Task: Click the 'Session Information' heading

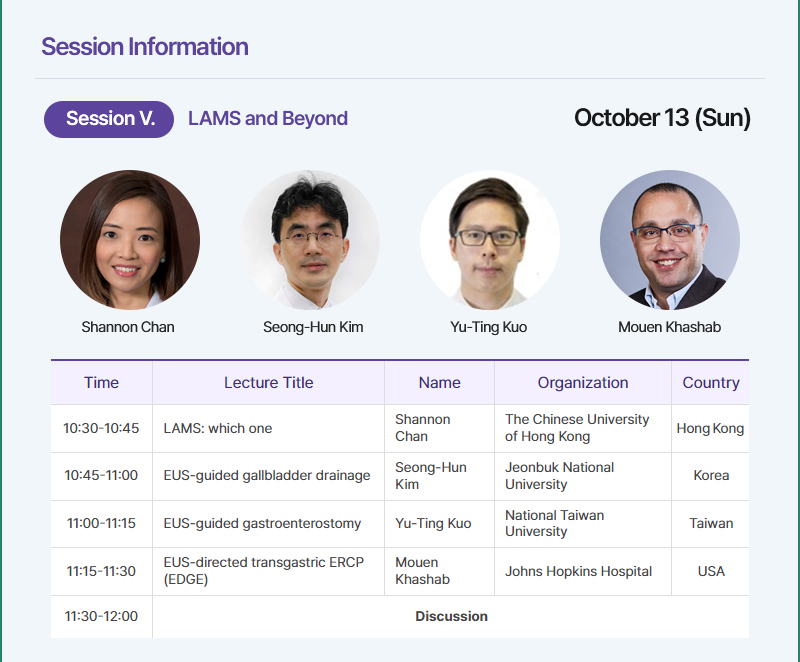Action: (145, 46)
